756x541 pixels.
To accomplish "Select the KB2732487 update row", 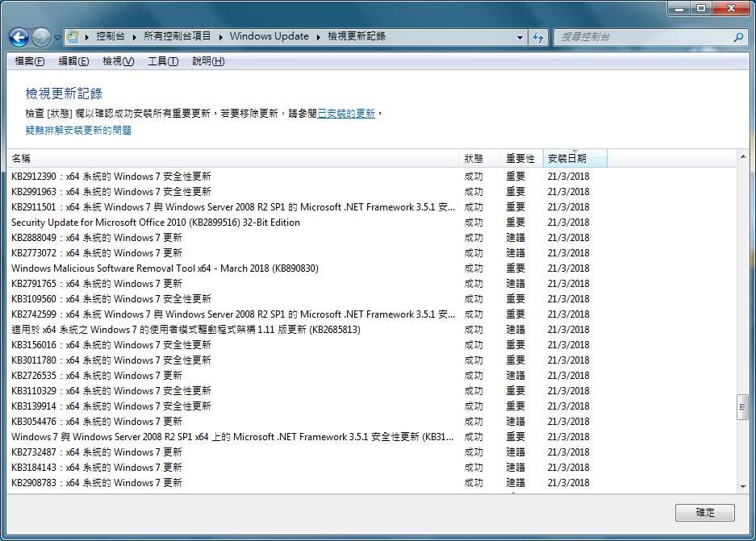I will pos(371,452).
